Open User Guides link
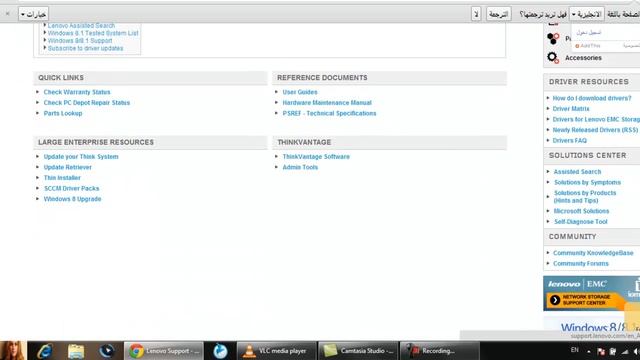640x360 pixels. 300,92
